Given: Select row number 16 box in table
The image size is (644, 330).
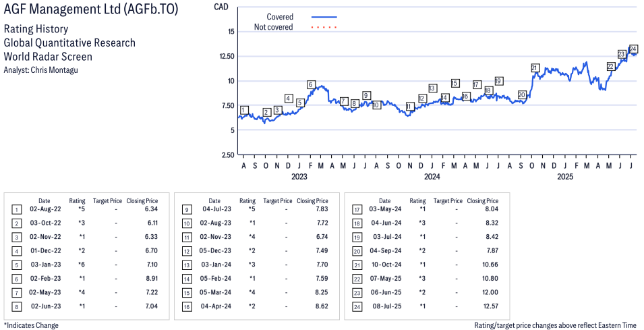Looking at the screenshot, I should pos(187,307).
